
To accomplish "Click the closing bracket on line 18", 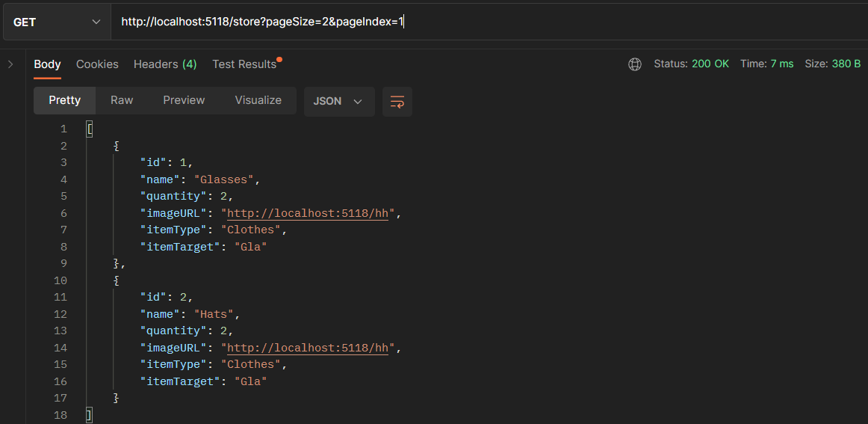I will [x=89, y=414].
